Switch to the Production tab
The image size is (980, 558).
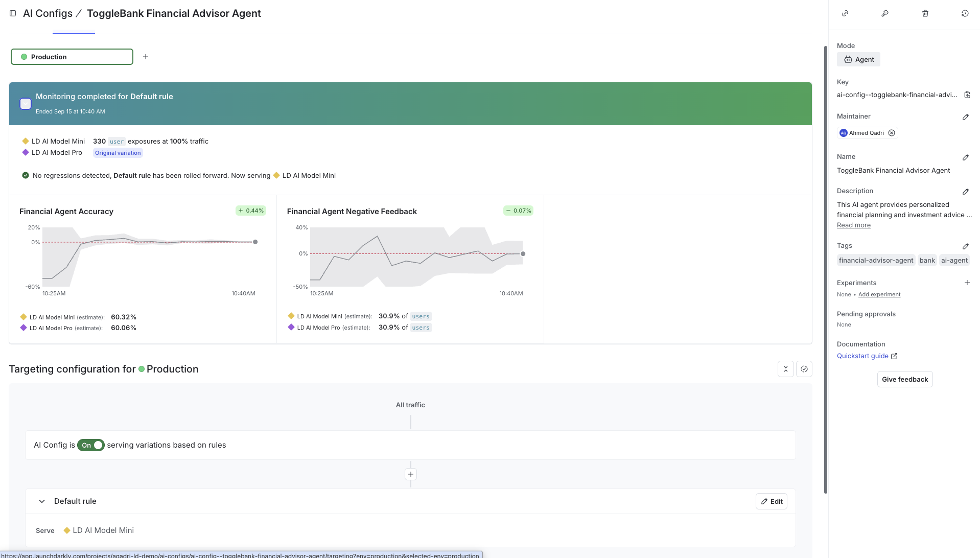73,31
